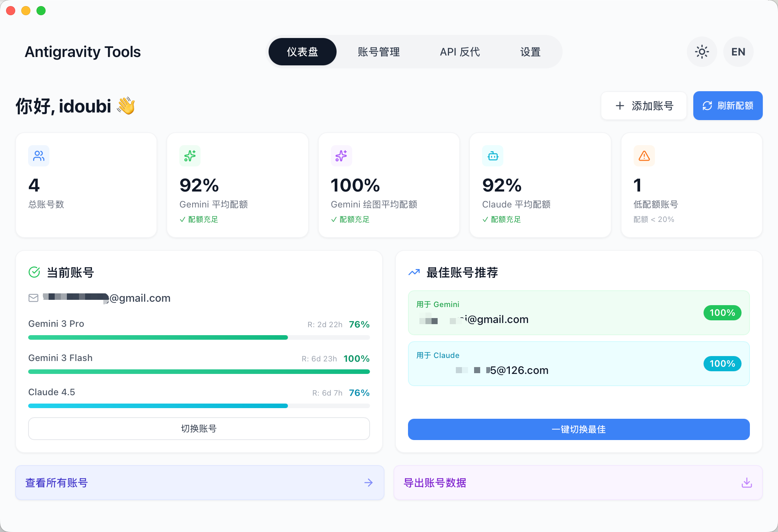The width and height of the screenshot is (778, 532).
Task: Click the green Gemini sparkle icon
Action: coord(190,156)
